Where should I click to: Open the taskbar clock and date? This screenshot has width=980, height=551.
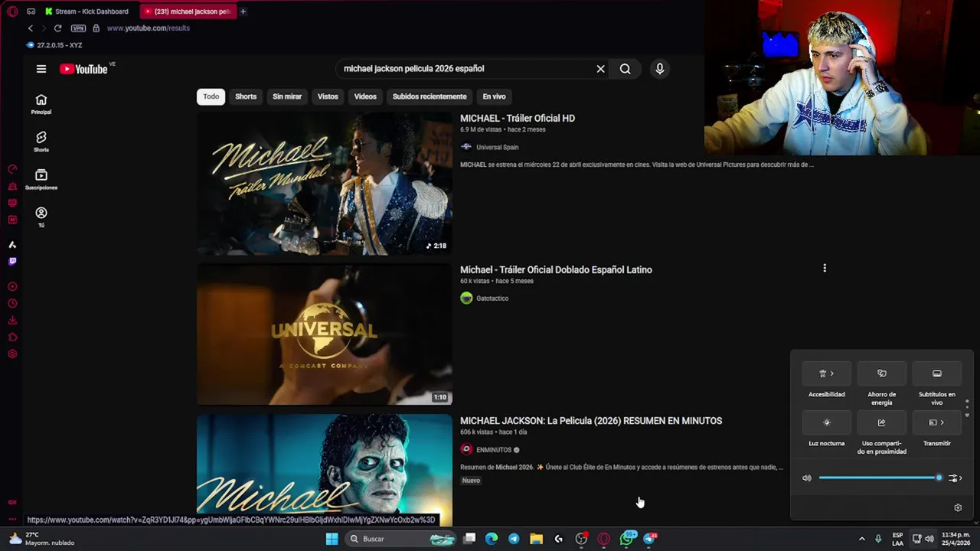[x=957, y=539]
